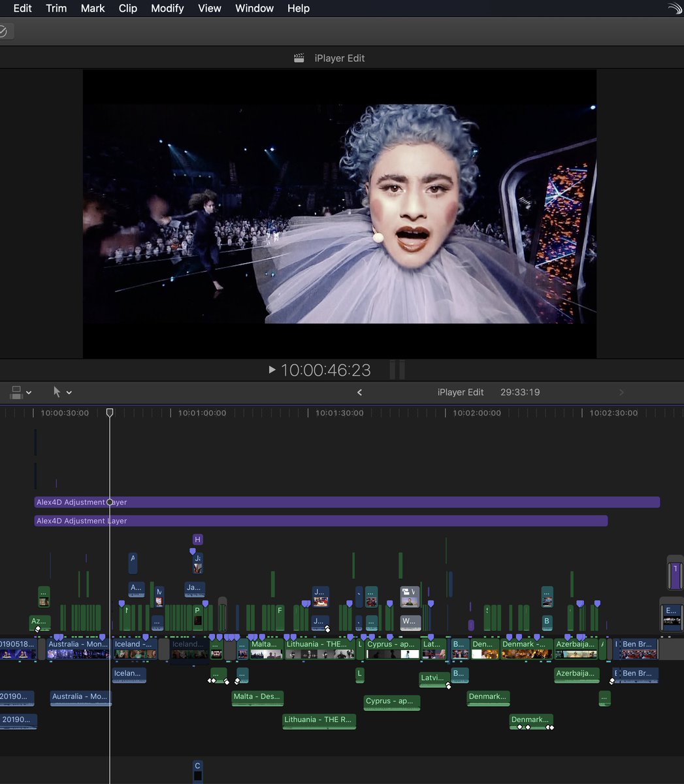Viewport: 684px width, 784px height.
Task: Click the clapperboard icon beside viewer title
Action: [x=299, y=58]
